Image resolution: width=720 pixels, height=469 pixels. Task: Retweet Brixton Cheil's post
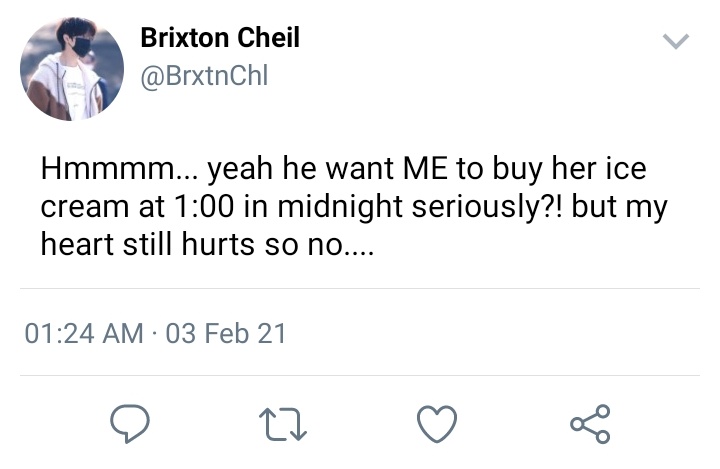click(x=283, y=425)
